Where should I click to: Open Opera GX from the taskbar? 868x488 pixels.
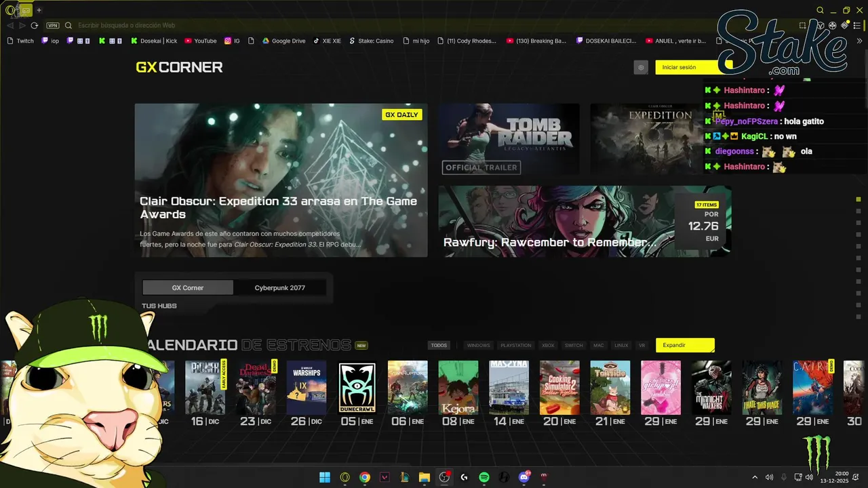(345, 477)
